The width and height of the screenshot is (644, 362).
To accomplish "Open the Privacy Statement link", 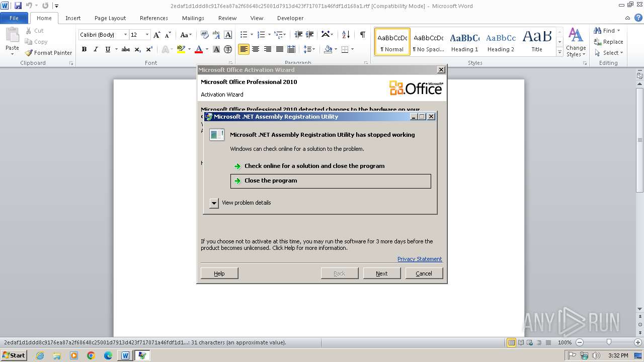I will tap(420, 259).
